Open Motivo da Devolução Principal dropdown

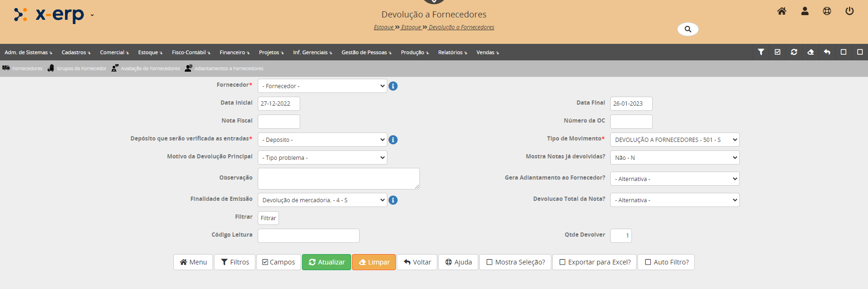(322, 157)
